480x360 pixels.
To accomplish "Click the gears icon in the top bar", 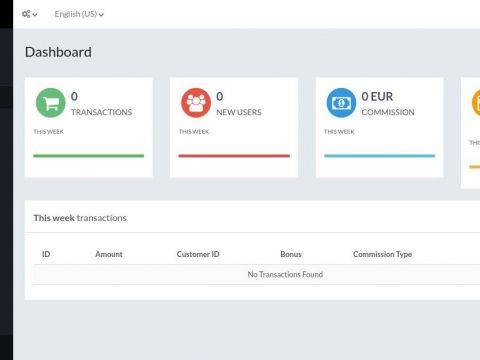I will [26, 14].
